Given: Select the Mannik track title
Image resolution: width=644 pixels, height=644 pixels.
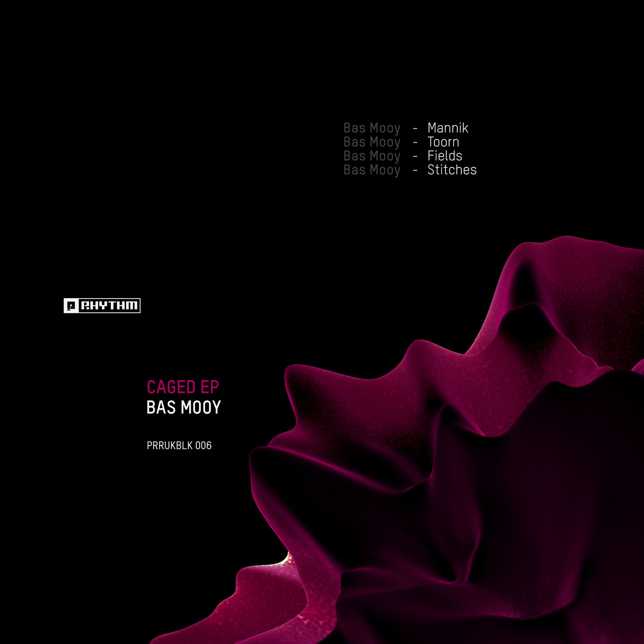Looking at the screenshot, I should (448, 128).
